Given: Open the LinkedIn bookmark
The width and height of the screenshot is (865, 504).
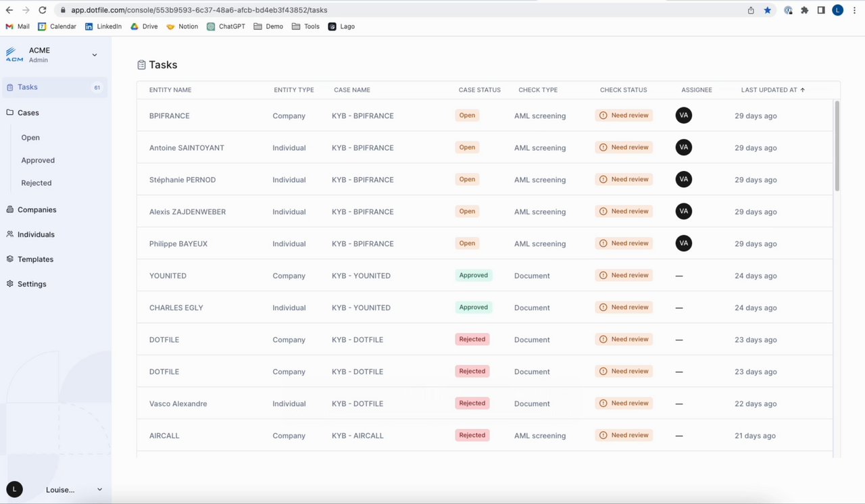Looking at the screenshot, I should [x=103, y=26].
